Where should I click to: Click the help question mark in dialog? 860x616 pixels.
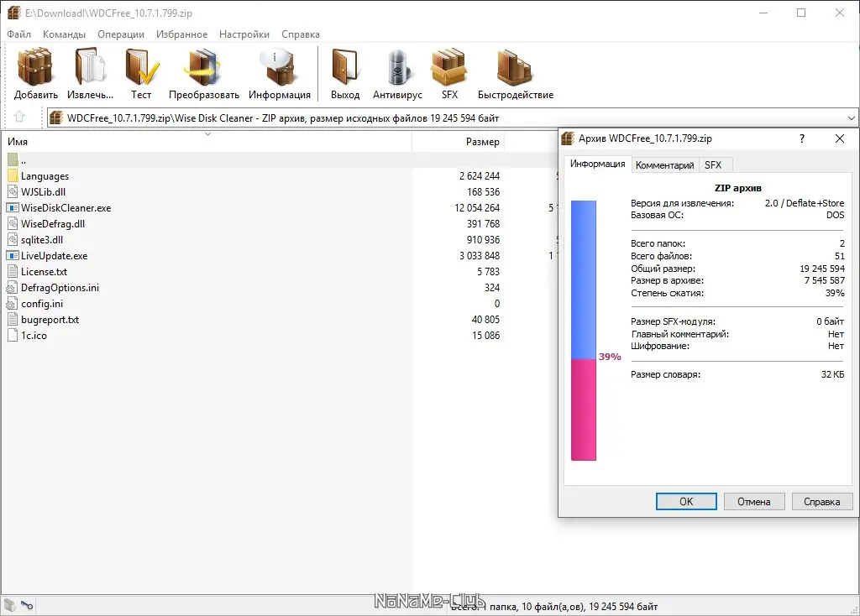click(x=802, y=138)
